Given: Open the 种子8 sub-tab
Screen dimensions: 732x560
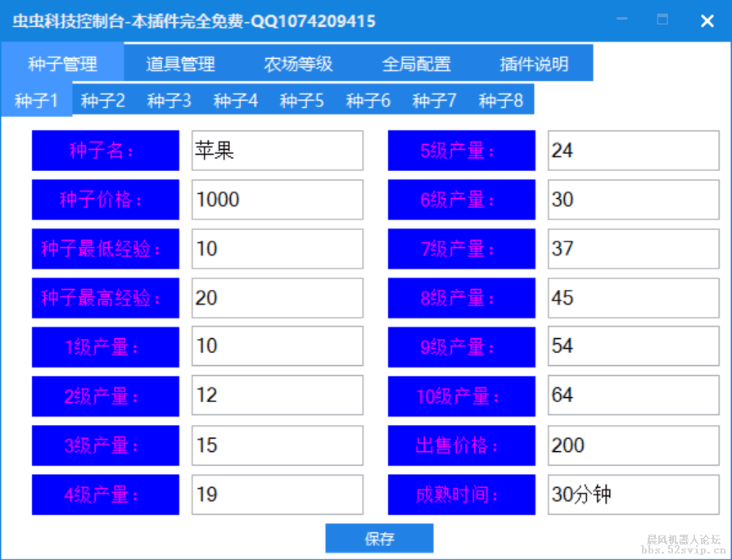Looking at the screenshot, I should [x=500, y=99].
